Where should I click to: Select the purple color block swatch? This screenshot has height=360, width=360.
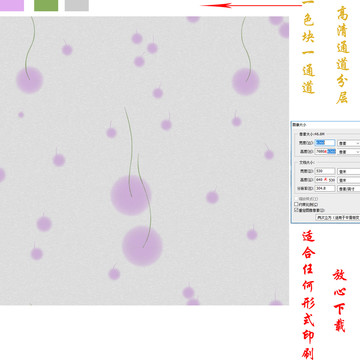click(12, 5)
